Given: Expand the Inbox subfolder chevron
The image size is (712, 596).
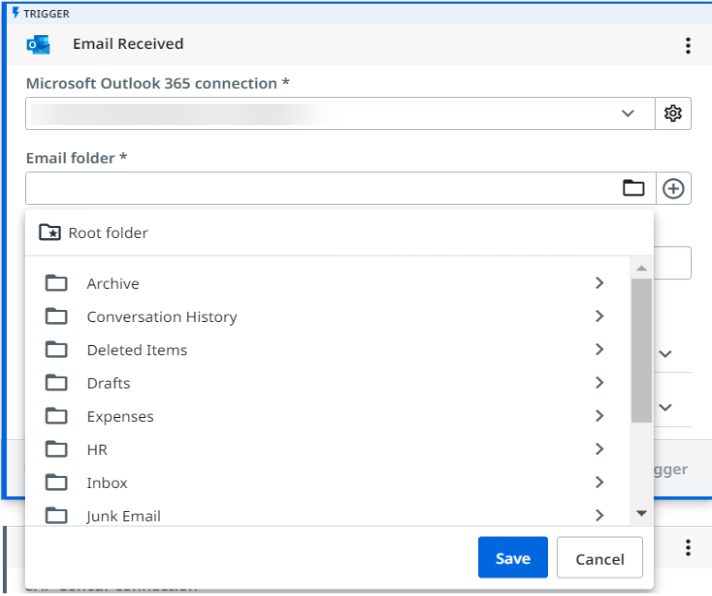Looking at the screenshot, I should pos(599,482).
